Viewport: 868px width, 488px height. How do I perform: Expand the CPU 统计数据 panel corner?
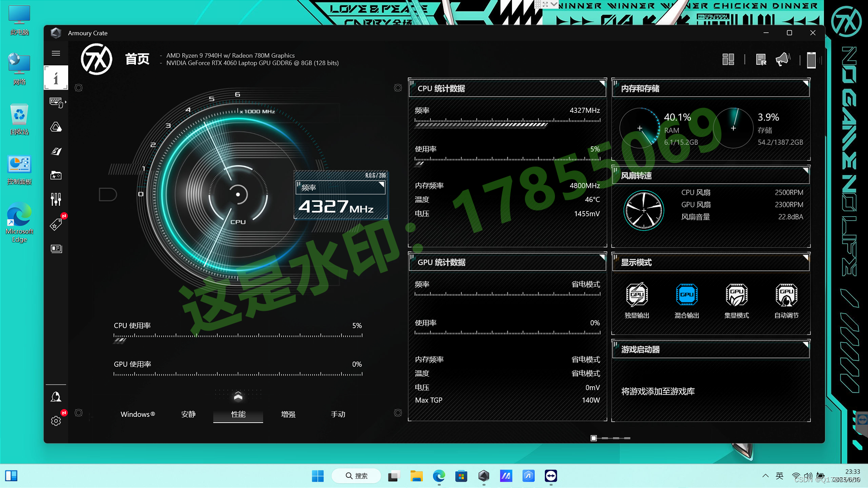coord(602,83)
